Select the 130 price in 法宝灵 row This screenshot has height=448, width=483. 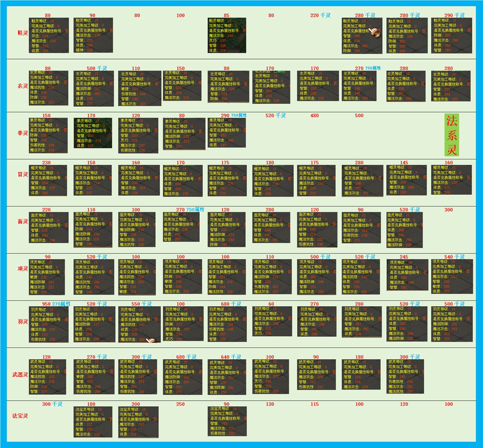[x=270, y=405]
